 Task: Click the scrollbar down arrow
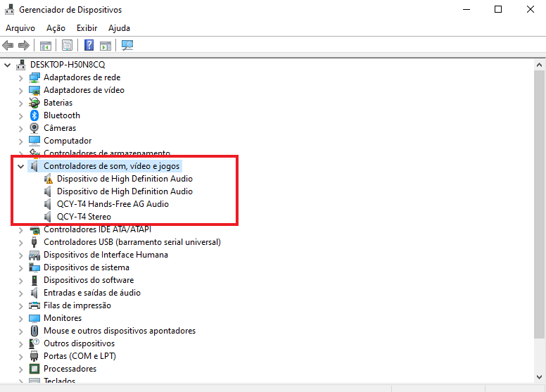coord(540,377)
